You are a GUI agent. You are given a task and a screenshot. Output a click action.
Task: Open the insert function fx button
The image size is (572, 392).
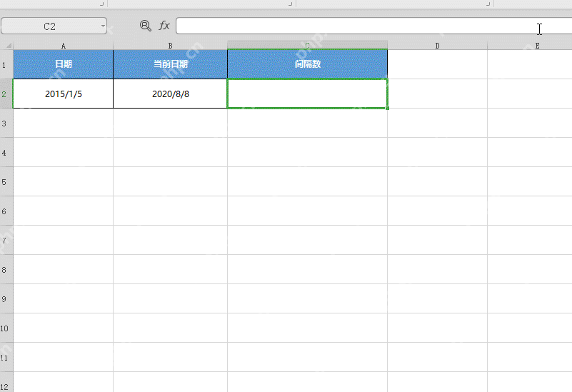[x=164, y=26]
